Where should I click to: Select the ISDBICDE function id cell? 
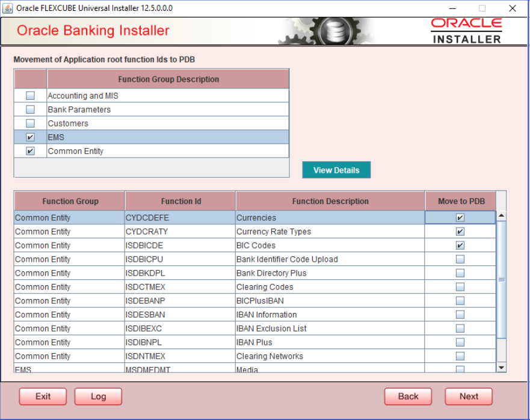click(180, 246)
